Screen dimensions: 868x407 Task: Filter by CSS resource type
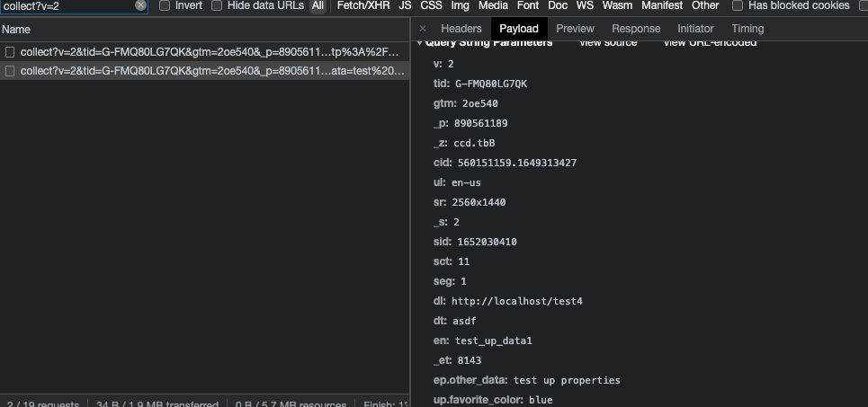431,5
